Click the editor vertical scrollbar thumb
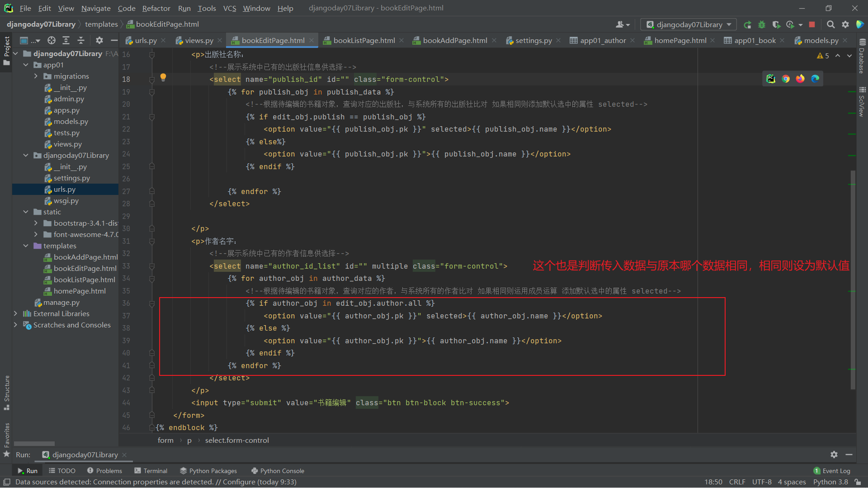This screenshot has width=868, height=488. coord(853,280)
